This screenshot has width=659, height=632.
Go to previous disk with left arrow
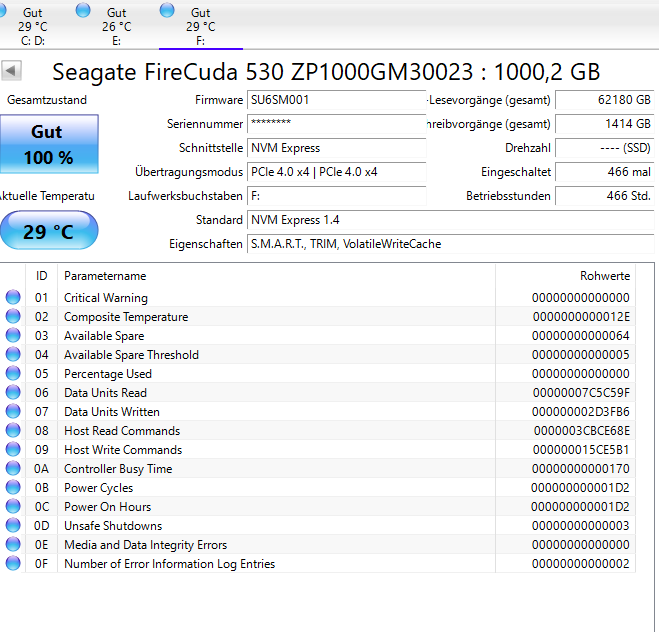[x=11, y=71]
